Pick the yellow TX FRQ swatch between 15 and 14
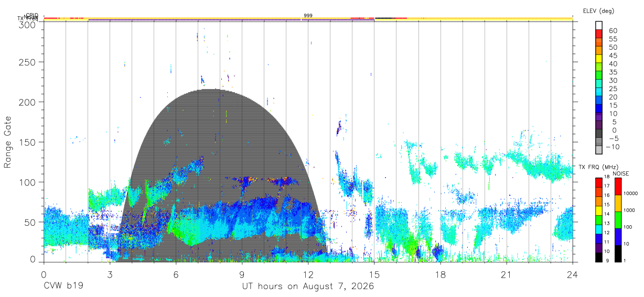Screen dimensions: 644x297 tap(598, 210)
